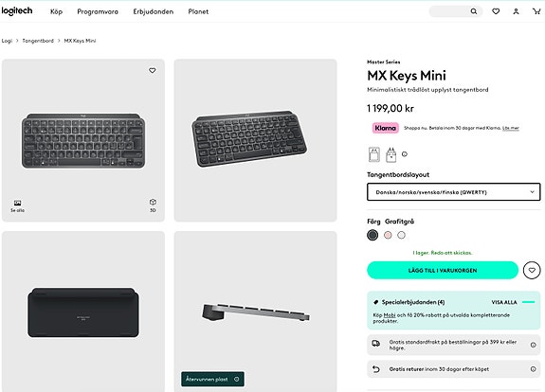Select the pink color option
Image resolution: width=545 pixels, height=392 pixels.
click(388, 235)
